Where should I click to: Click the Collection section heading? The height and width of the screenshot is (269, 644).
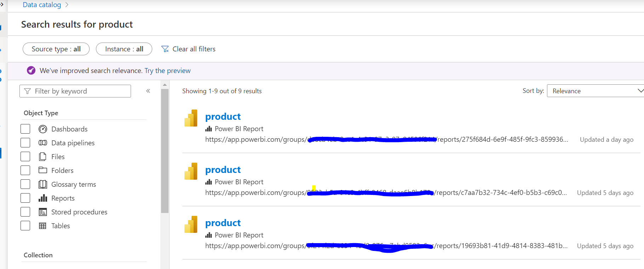(38, 255)
